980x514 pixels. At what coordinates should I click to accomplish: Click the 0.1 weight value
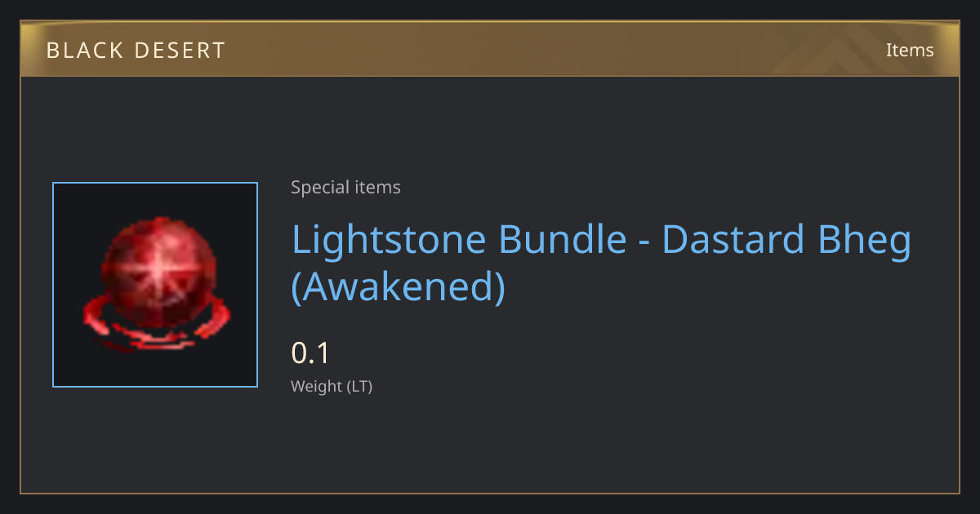click(310, 353)
